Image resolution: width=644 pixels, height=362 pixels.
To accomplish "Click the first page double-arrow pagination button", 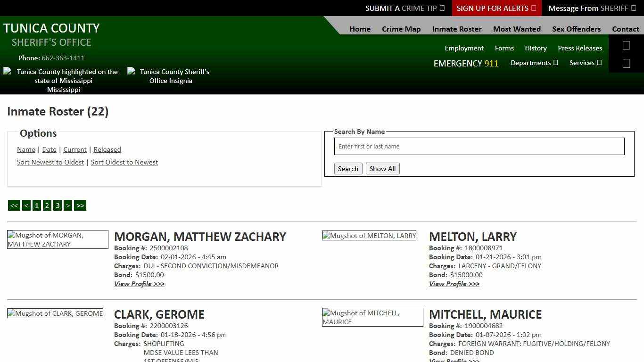I will coord(14,206).
